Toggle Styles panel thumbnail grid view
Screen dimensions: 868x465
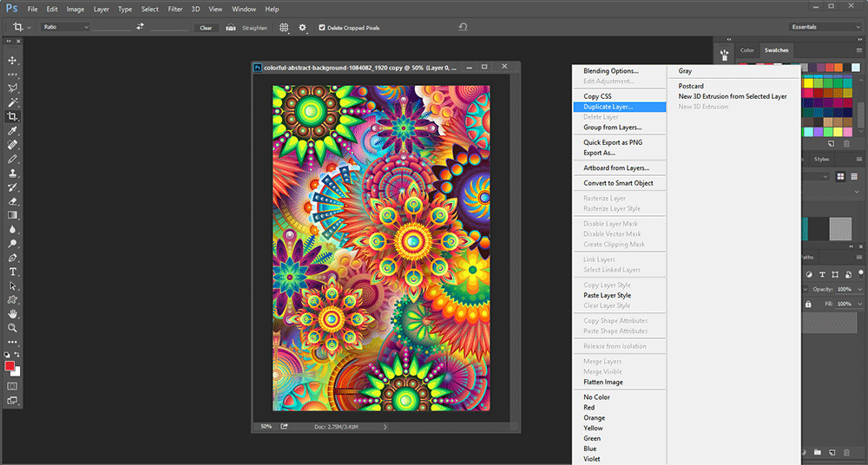[840, 177]
